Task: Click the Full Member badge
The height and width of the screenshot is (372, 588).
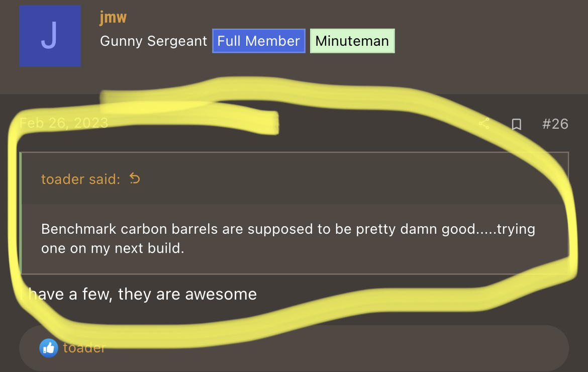Action: pos(259,41)
